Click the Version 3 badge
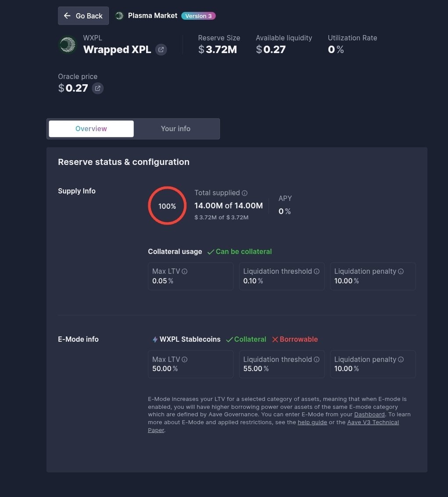The width and height of the screenshot is (448, 497). [x=198, y=16]
